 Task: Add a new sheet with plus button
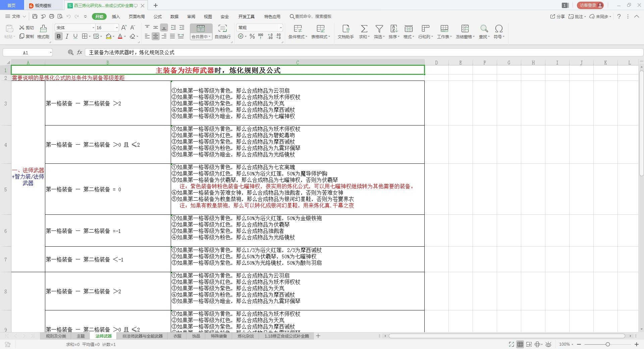(318, 336)
